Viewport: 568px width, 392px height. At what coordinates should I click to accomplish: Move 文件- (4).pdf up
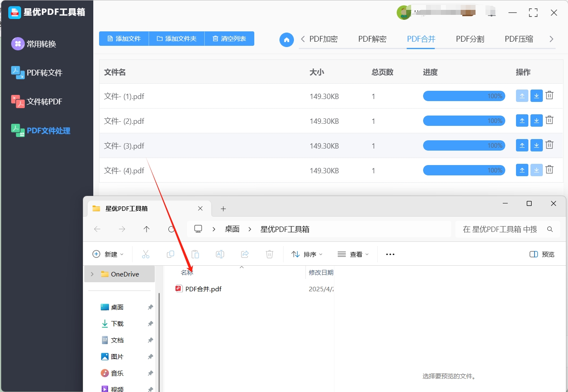[522, 170]
